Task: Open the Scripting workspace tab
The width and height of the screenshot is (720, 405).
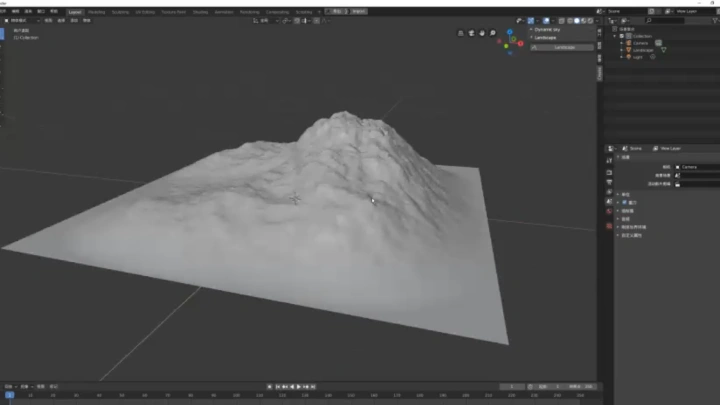Action: [304, 12]
